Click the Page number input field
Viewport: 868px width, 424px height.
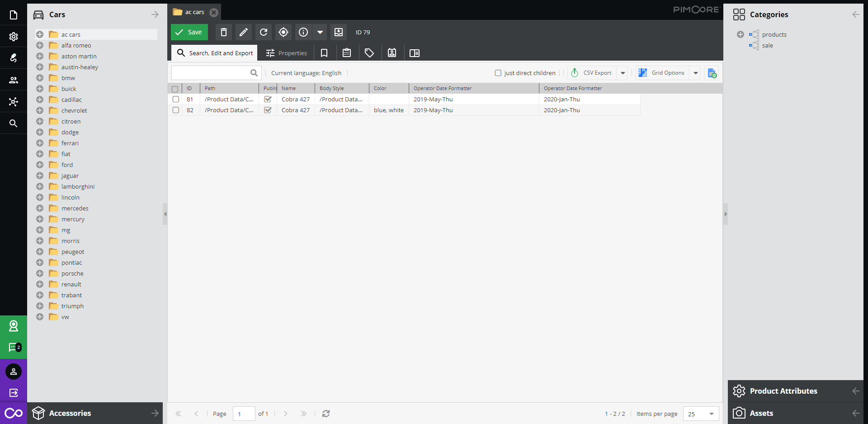pos(244,414)
